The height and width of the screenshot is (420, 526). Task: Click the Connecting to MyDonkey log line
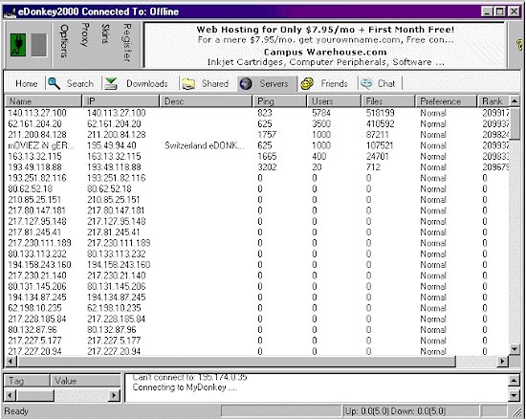pyautogui.click(x=185, y=387)
